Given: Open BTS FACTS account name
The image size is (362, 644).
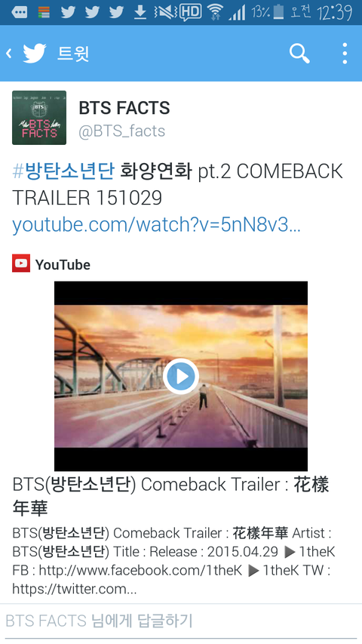Looking at the screenshot, I should (124, 108).
